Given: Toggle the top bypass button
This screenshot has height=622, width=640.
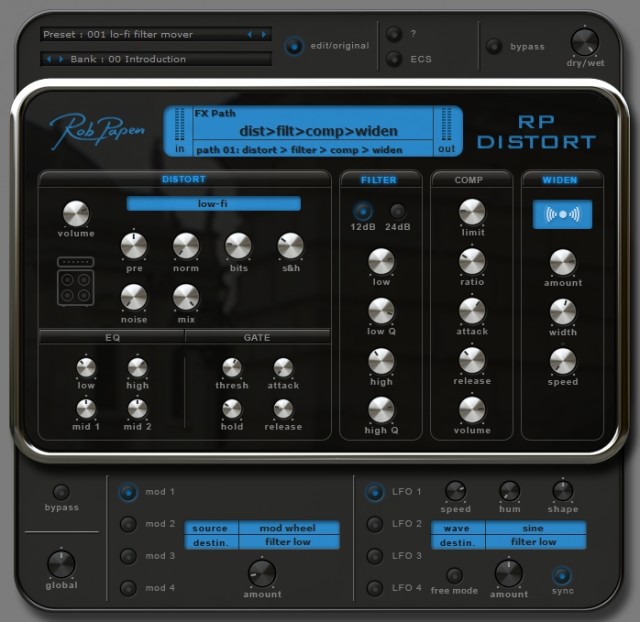Looking at the screenshot, I should pyautogui.click(x=493, y=46).
